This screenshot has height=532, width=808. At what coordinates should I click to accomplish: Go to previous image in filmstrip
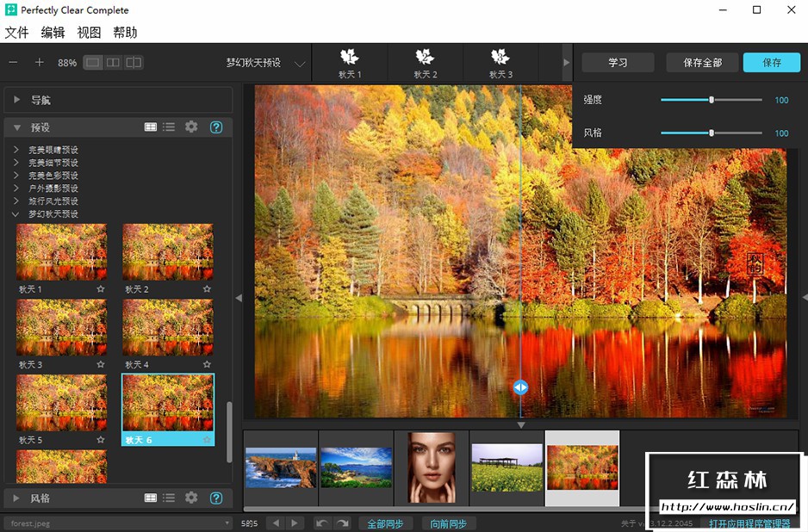tap(276, 523)
